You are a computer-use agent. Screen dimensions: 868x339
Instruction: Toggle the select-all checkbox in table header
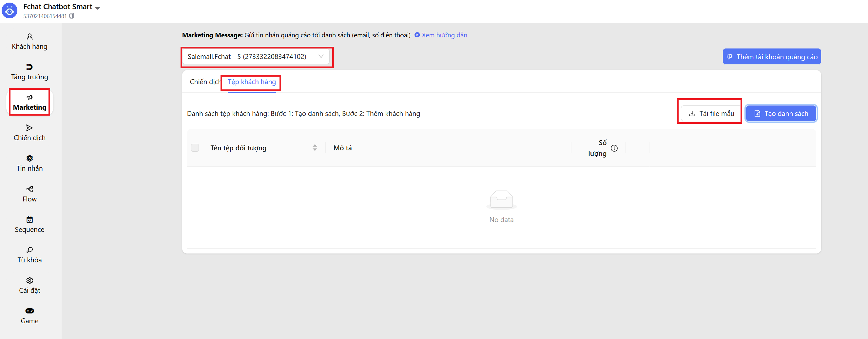point(195,148)
